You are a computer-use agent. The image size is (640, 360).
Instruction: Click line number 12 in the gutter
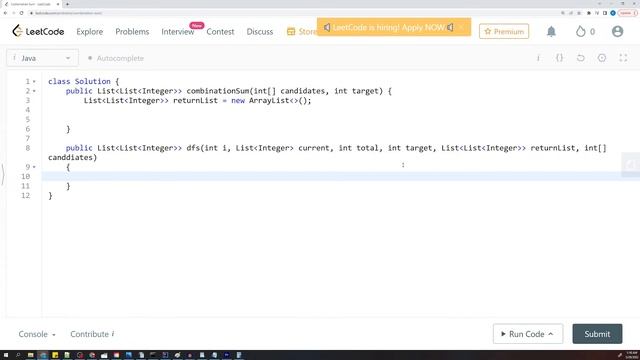(x=25, y=196)
